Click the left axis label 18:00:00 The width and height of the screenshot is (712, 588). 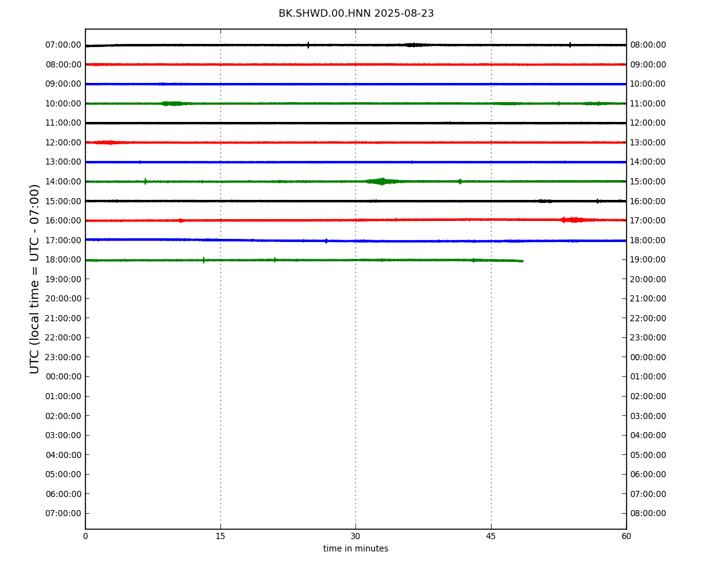(64, 260)
